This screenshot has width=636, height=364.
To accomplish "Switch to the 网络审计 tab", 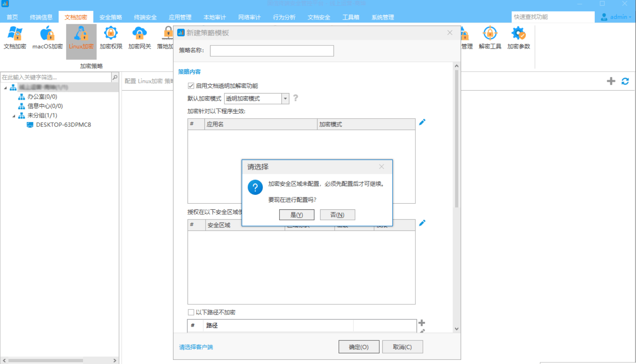I will [x=250, y=17].
